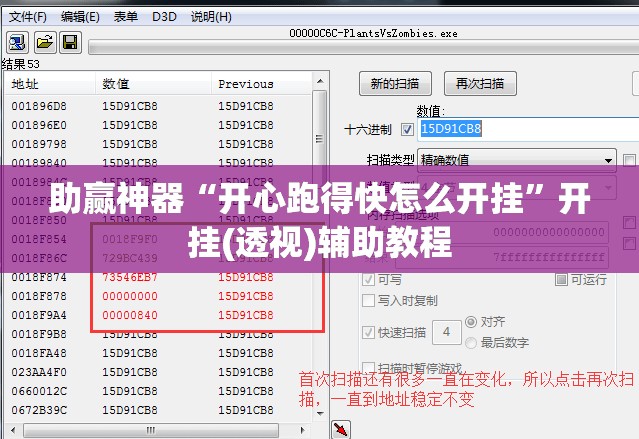Screen dimensions: 639x439
Task: Click the open folder toolbar icon
Action: (44, 42)
